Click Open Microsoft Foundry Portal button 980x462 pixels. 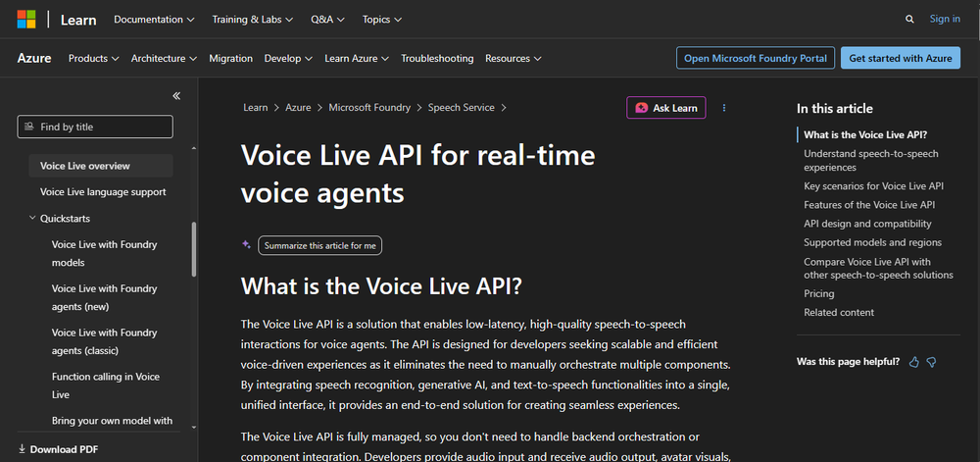point(755,58)
